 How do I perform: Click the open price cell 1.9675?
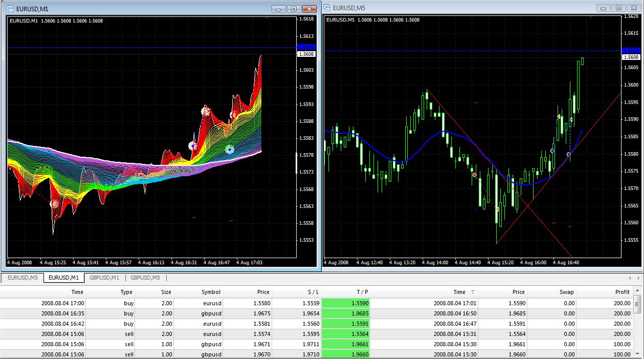tap(248, 313)
